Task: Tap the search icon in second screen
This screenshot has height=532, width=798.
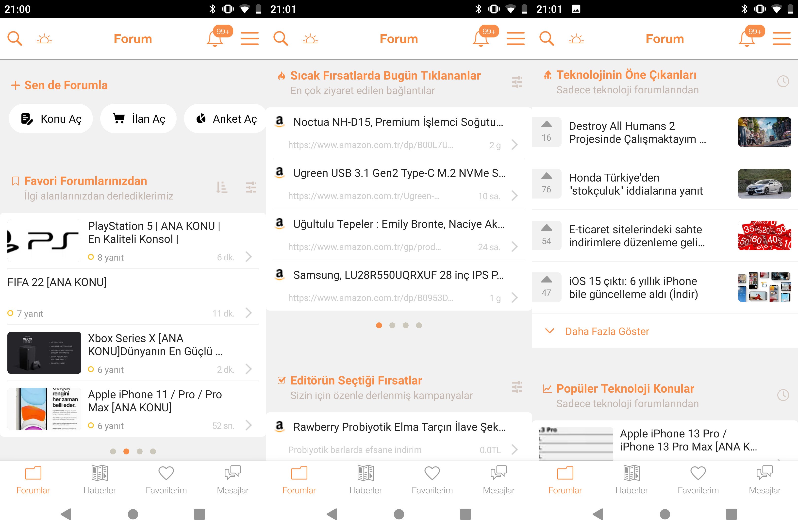Action: 281,38
